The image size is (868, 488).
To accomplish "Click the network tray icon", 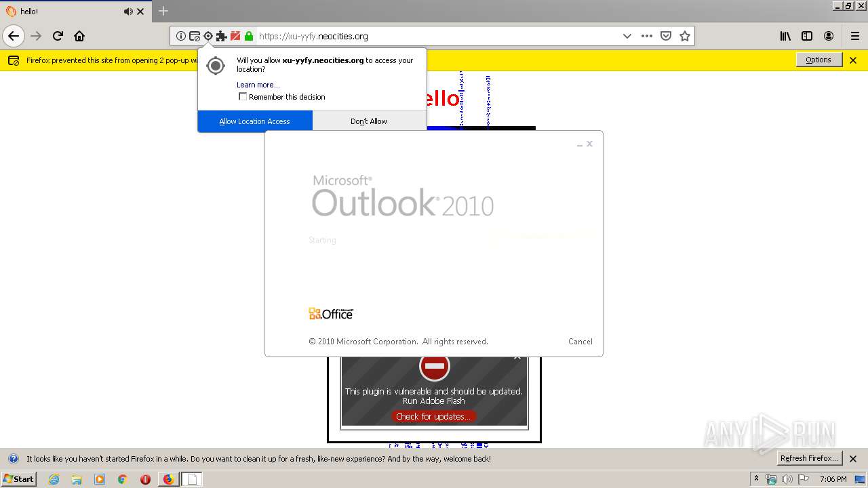I will tap(771, 479).
